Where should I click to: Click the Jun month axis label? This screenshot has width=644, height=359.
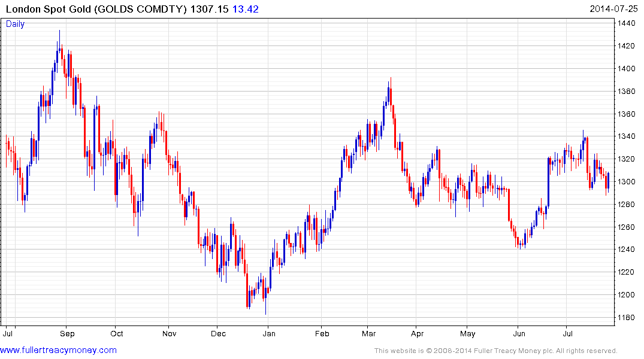[519, 333]
